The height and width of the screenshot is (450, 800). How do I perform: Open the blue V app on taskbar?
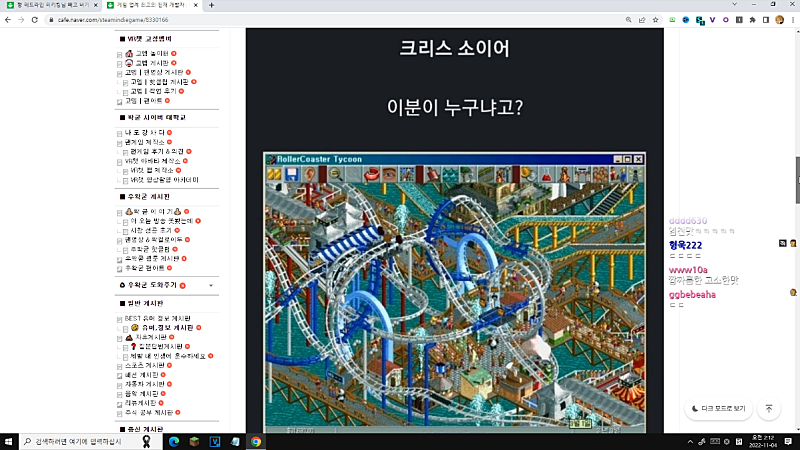[215, 442]
